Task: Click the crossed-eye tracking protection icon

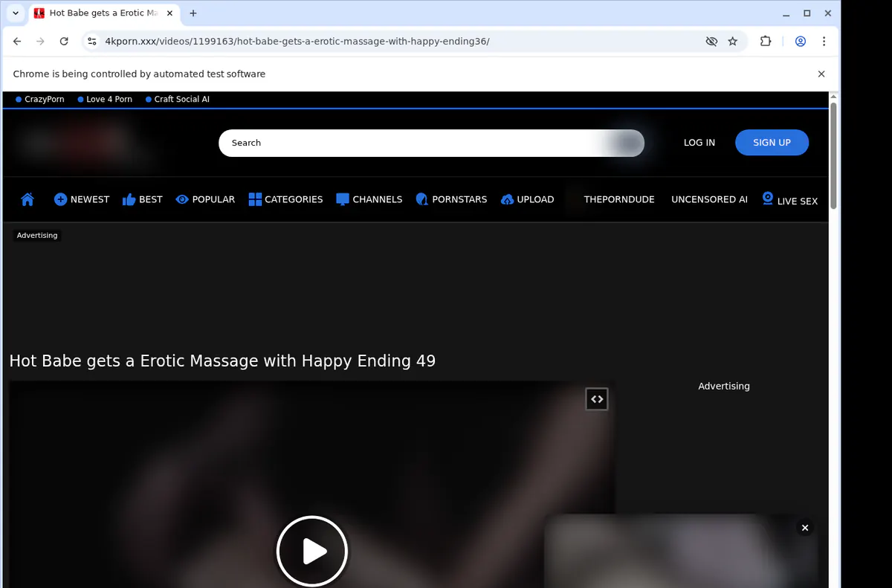Action: pos(711,42)
